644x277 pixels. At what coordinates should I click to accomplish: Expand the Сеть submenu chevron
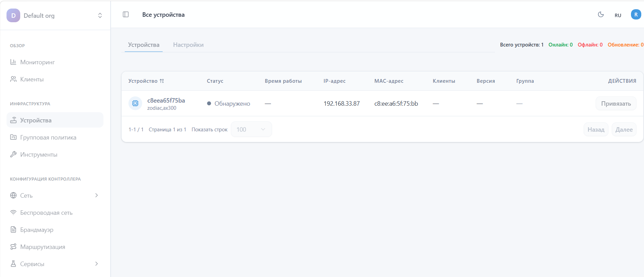click(96, 195)
